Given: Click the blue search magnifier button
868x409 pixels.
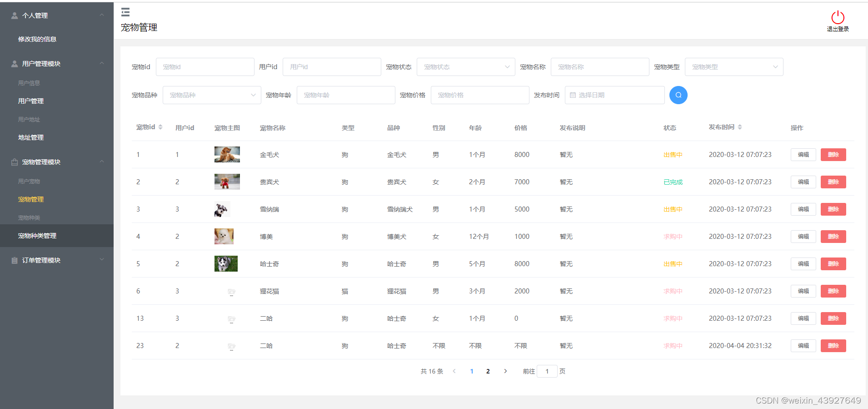Looking at the screenshot, I should click(678, 95).
